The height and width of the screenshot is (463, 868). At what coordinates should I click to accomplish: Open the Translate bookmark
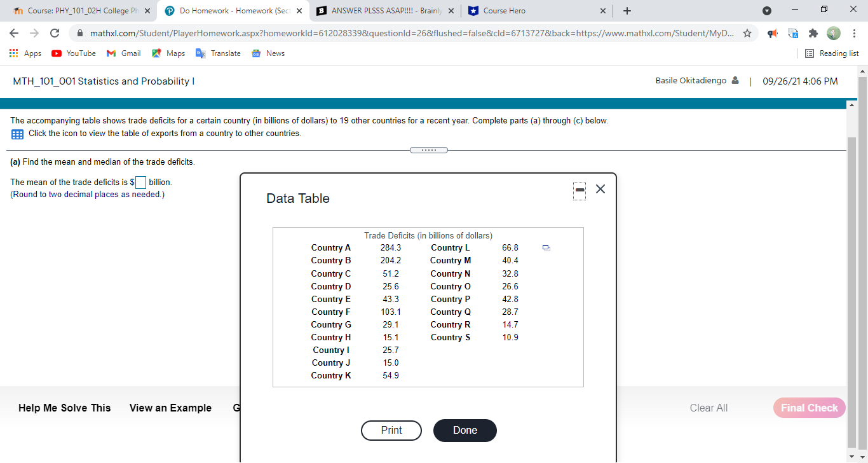coord(218,53)
